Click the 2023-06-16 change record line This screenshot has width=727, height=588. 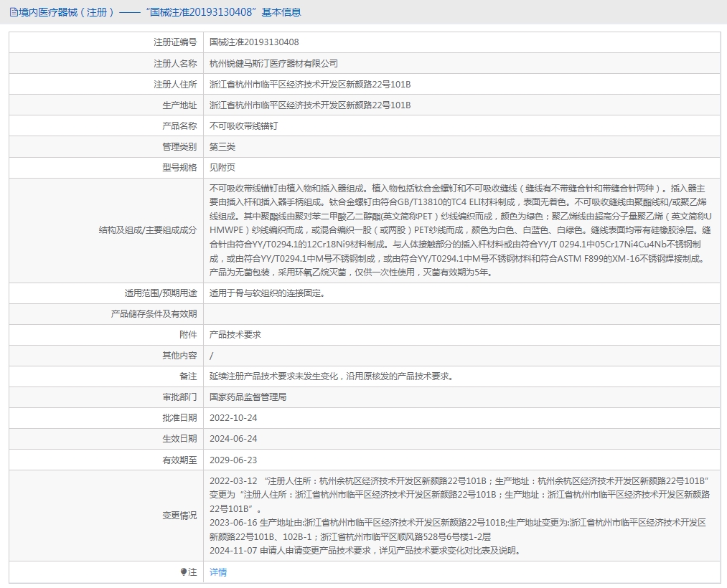(x=458, y=530)
